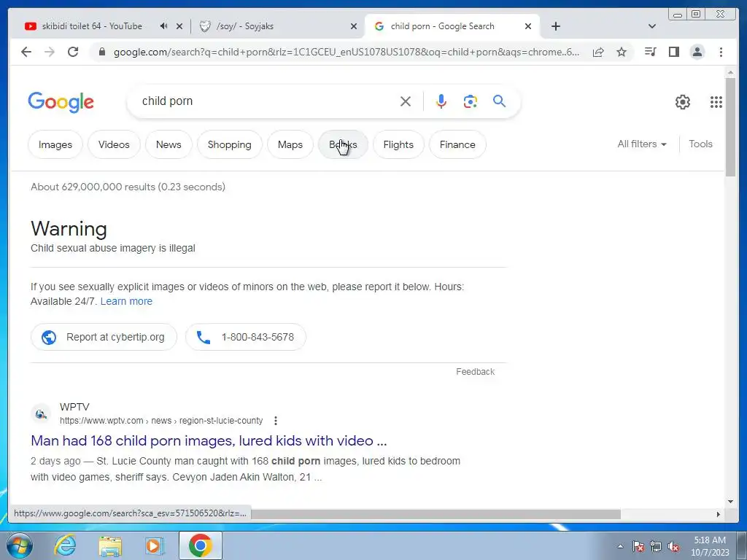Viewport: 747px width, 560px height.
Task: Open Google Lens camera search icon
Action: pyautogui.click(x=471, y=101)
